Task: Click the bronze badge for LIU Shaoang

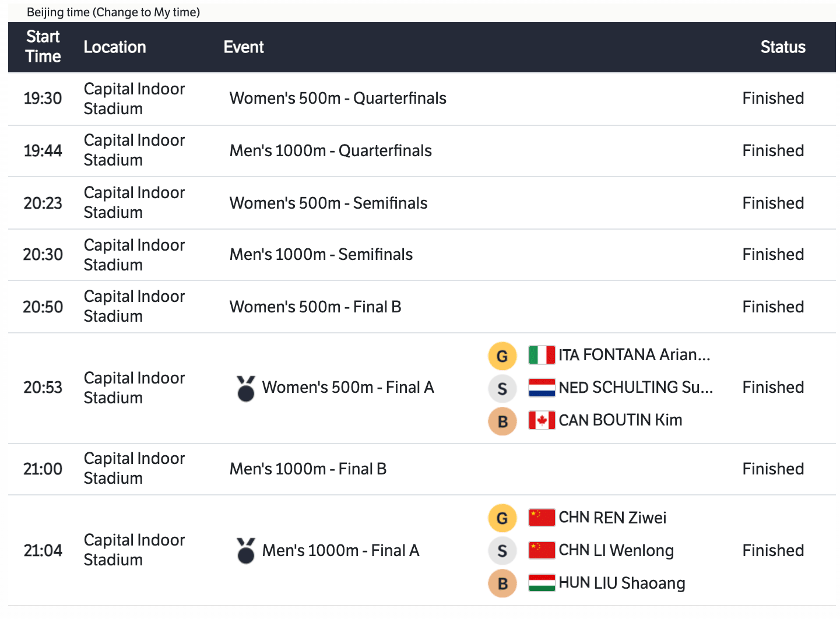Action: (x=502, y=583)
